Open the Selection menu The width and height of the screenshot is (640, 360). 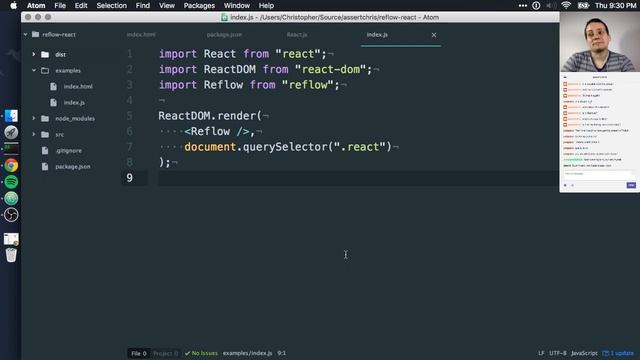pyautogui.click(x=111, y=6)
